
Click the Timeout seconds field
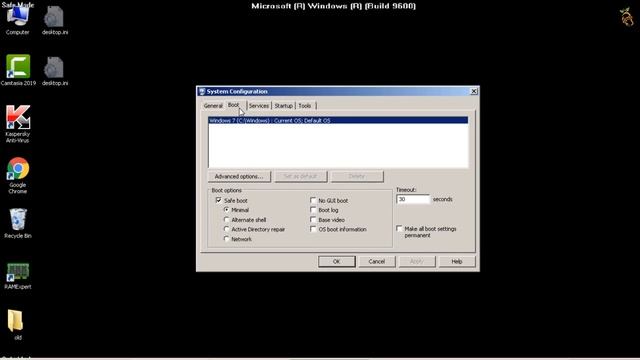coord(413,199)
